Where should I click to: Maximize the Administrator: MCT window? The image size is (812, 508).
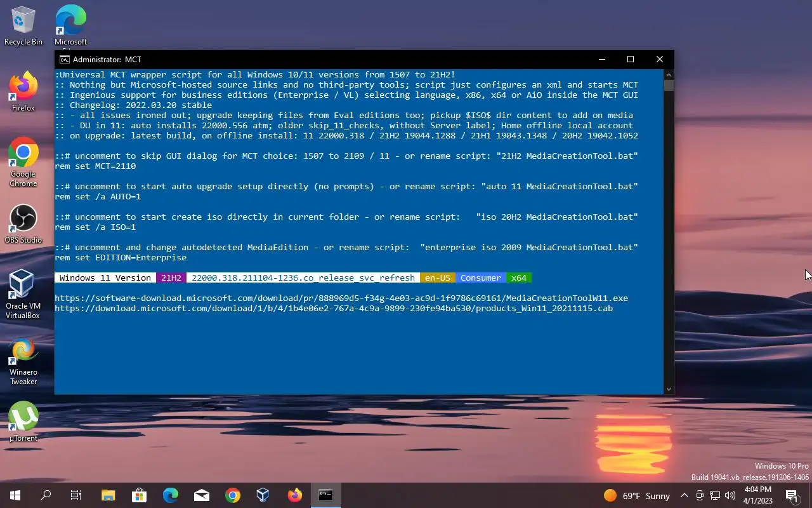pos(631,59)
